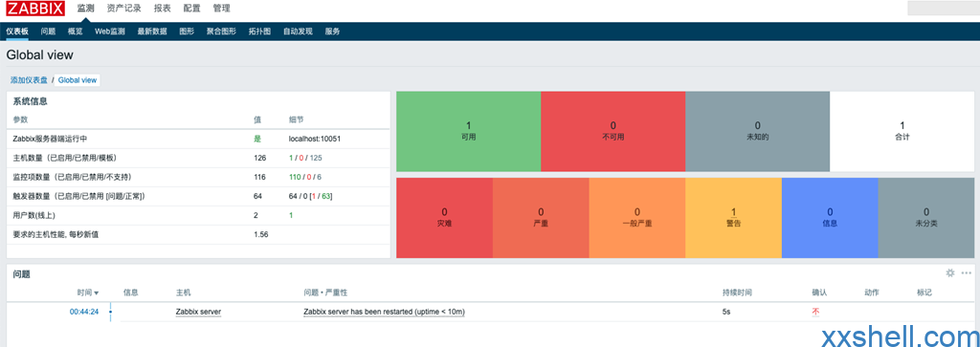
Task: Click the blue 信息 severity tile
Action: click(830, 217)
